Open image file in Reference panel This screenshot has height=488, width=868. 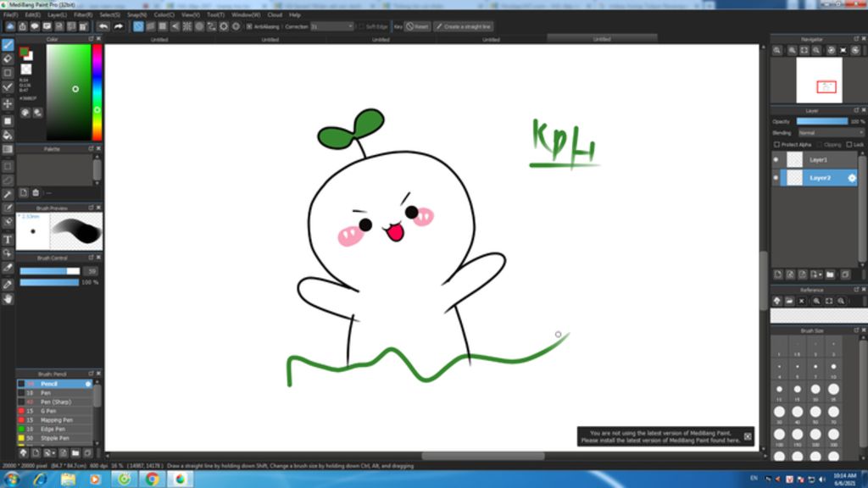[789, 301]
